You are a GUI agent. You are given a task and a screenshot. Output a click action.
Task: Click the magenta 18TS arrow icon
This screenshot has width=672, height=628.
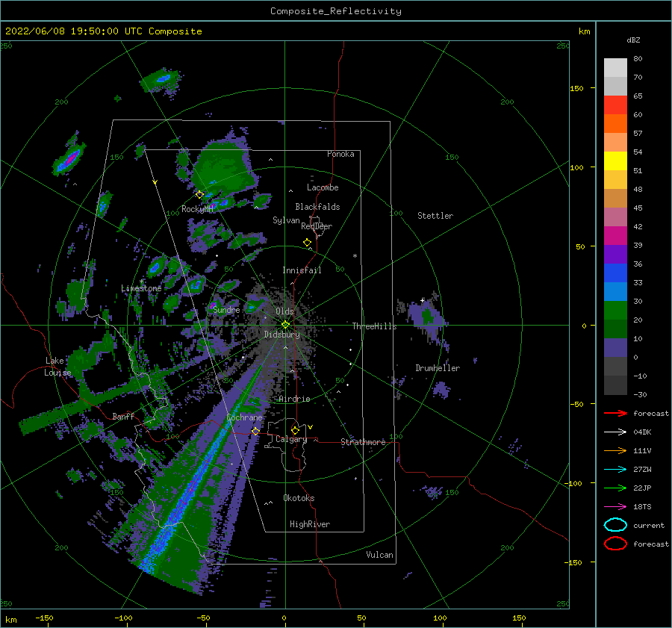[615, 507]
